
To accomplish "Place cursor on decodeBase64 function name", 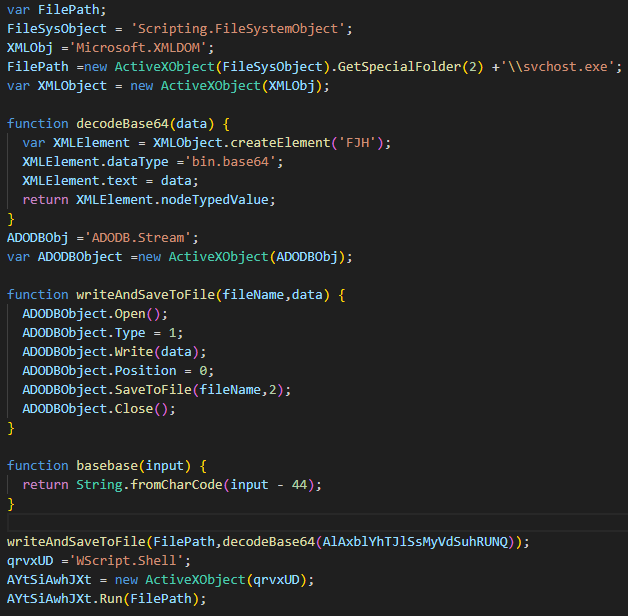I will (x=123, y=124).
